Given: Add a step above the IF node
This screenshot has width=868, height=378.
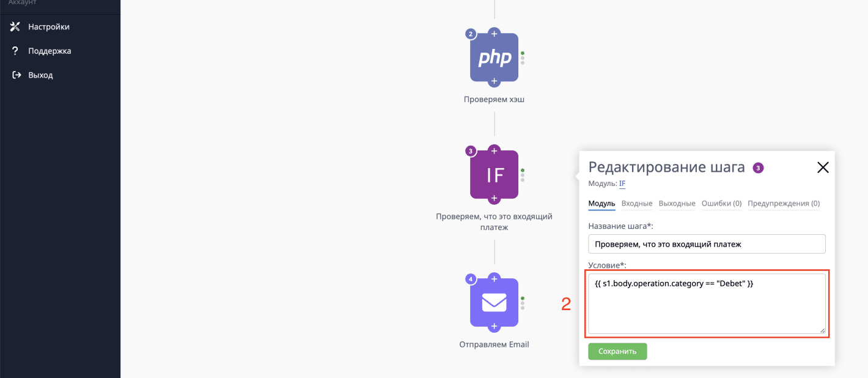Looking at the screenshot, I should pyautogui.click(x=494, y=150).
